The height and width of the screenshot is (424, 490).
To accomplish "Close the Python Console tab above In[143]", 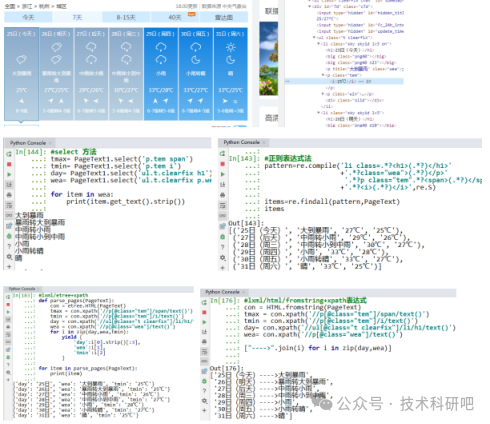I will (x=264, y=142).
